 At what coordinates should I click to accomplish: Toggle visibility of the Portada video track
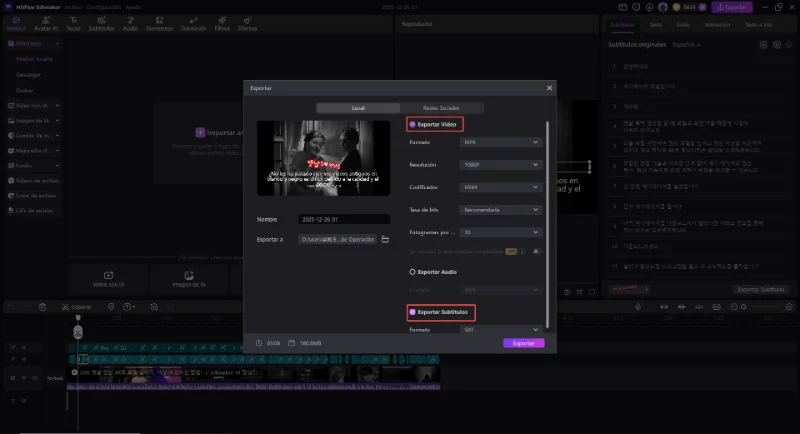coord(23,378)
